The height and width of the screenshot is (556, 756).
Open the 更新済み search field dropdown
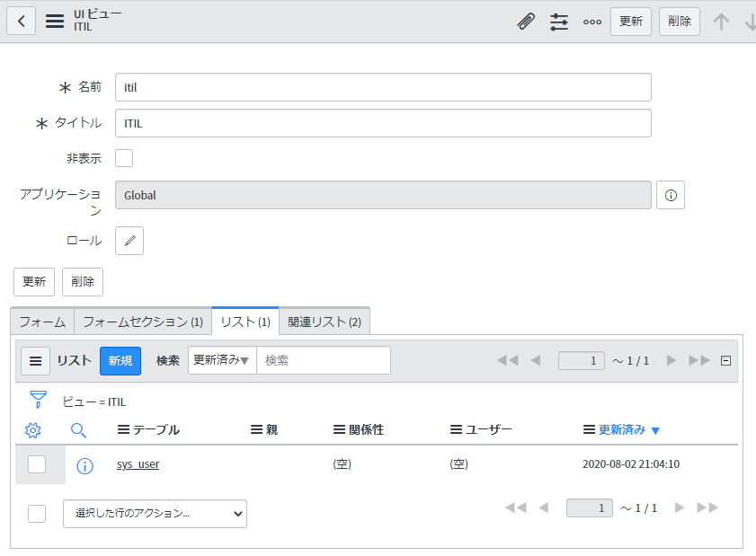point(222,360)
